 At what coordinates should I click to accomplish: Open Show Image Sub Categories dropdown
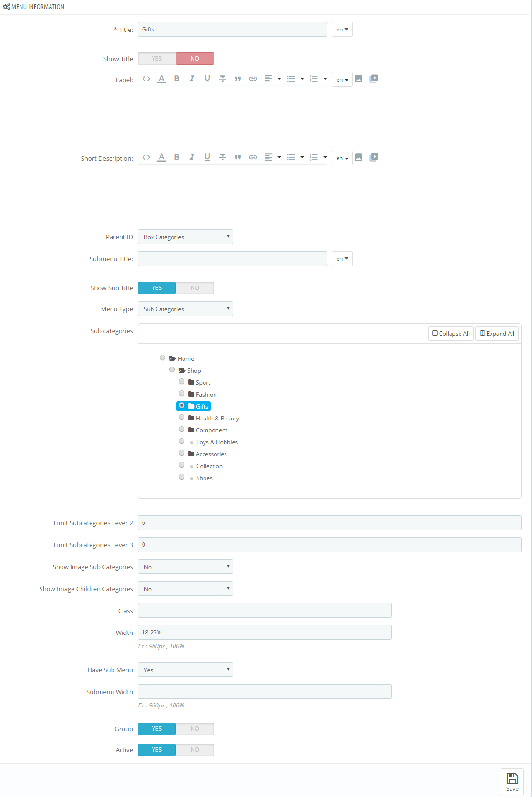click(185, 567)
